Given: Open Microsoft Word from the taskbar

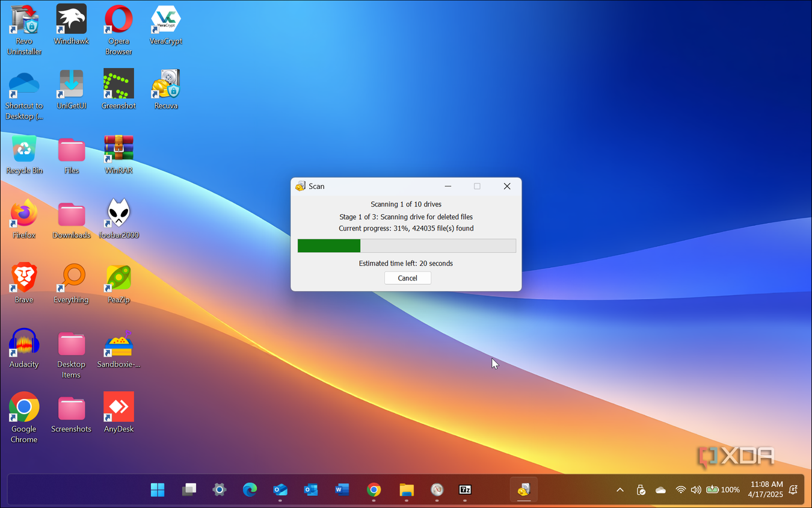Looking at the screenshot, I should [342, 490].
